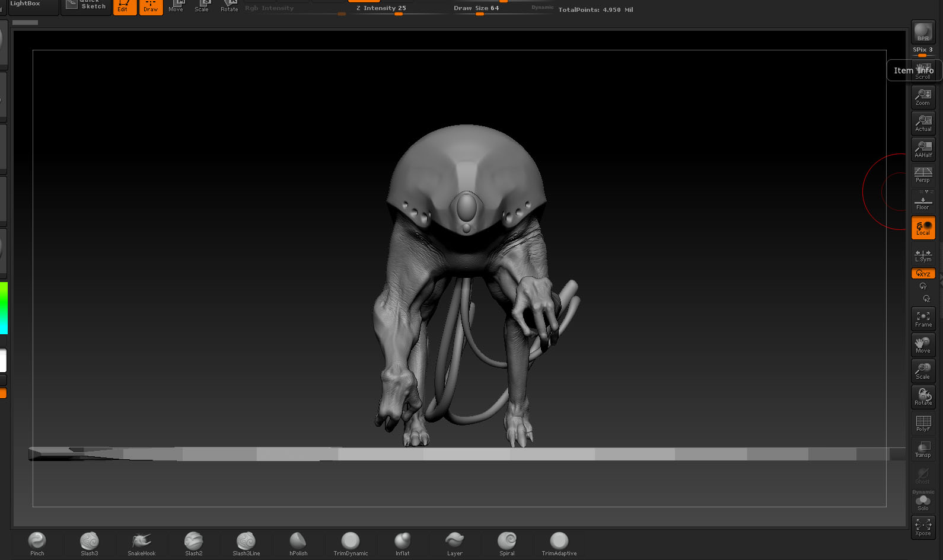943x560 pixels.
Task: Toggle Transp transparency mode
Action: (923, 450)
